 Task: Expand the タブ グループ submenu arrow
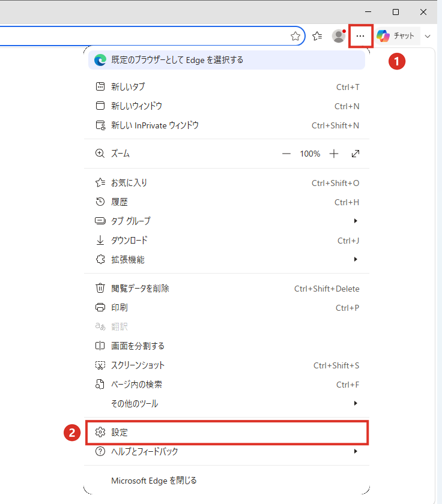[356, 221]
